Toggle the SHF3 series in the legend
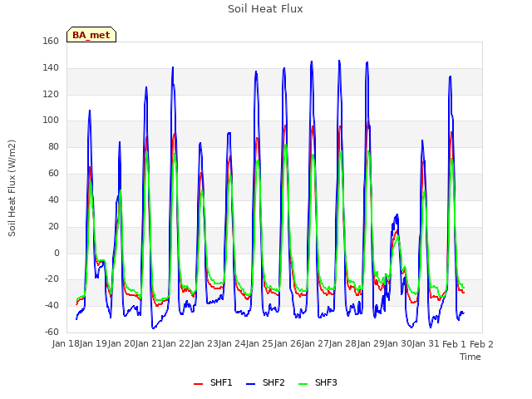This screenshot has width=532, height=399. coord(326,382)
